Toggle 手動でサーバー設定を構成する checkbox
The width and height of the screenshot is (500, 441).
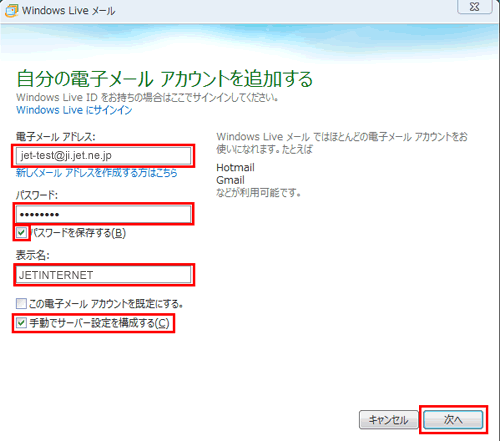(21, 323)
